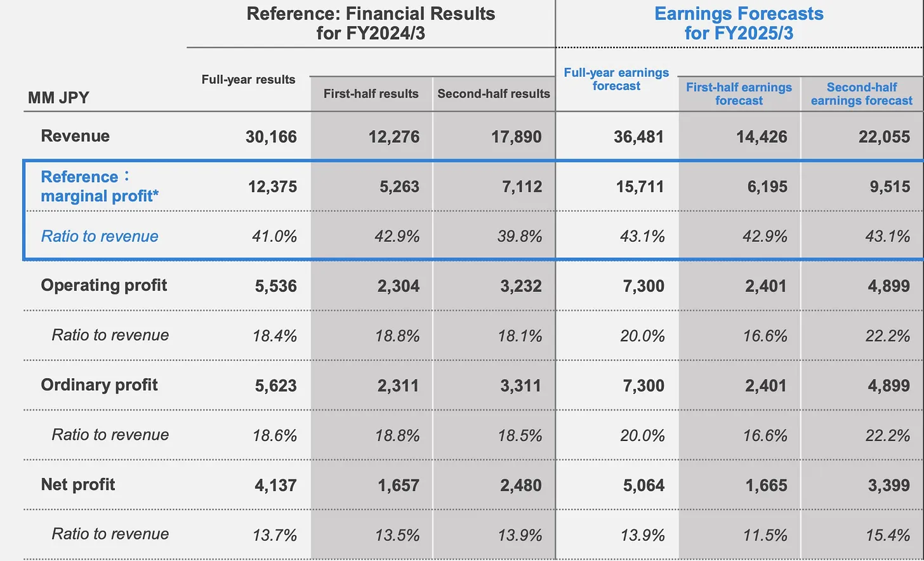This screenshot has width=924, height=561.
Task: Select the Reference: marginal profit row label
Action: pos(100,186)
